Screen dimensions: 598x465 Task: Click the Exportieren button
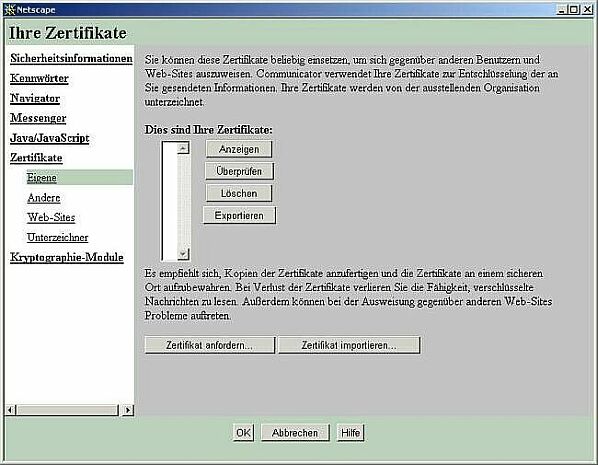point(239,216)
